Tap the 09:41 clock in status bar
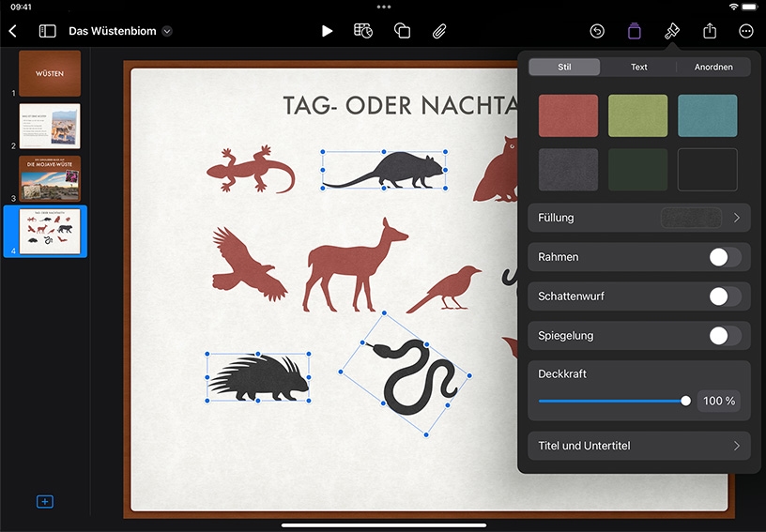Screen dimensions: 766x532 coord(21,7)
